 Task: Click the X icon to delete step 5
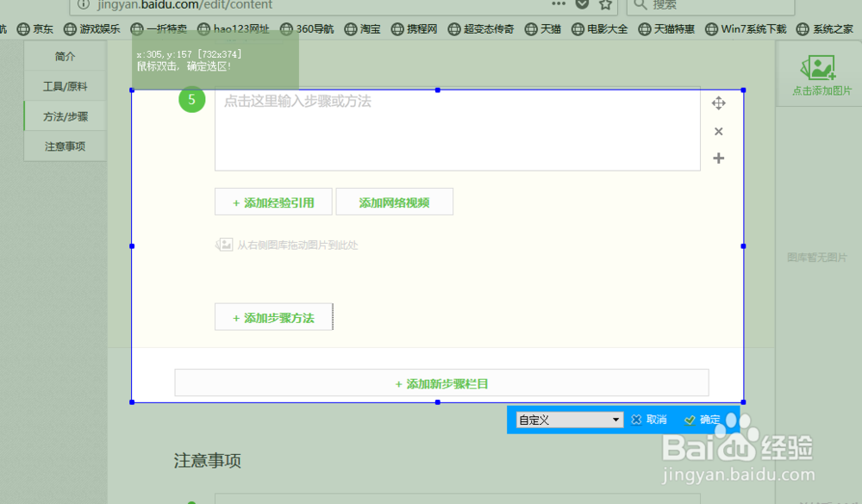click(x=719, y=131)
